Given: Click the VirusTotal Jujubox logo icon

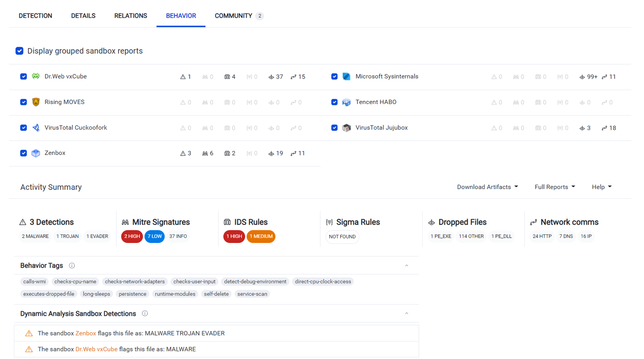Looking at the screenshot, I should tap(346, 128).
